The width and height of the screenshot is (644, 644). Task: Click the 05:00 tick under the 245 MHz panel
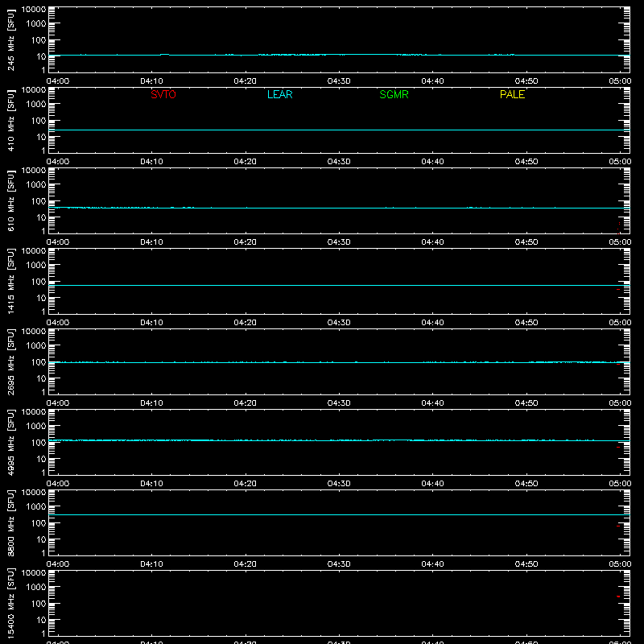[x=620, y=81]
